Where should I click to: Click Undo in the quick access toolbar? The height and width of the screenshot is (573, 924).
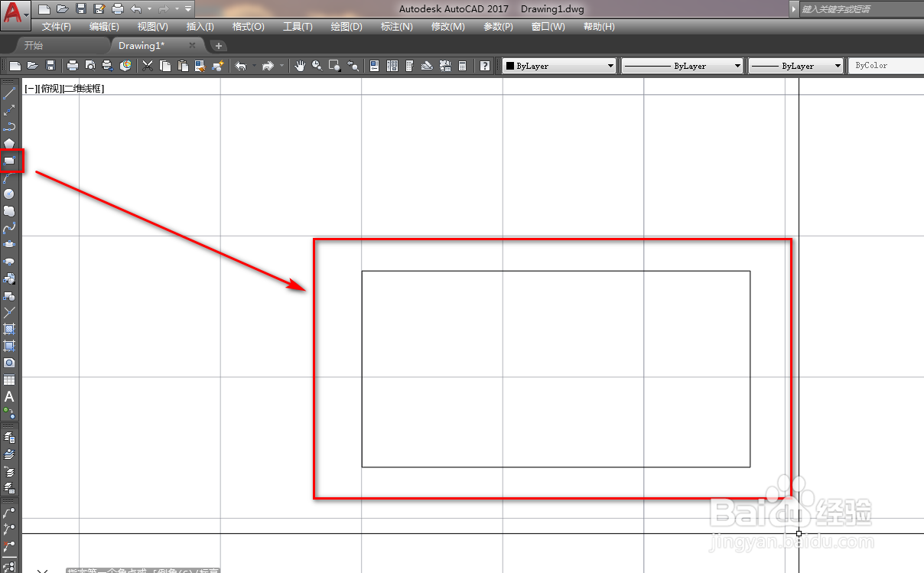136,9
